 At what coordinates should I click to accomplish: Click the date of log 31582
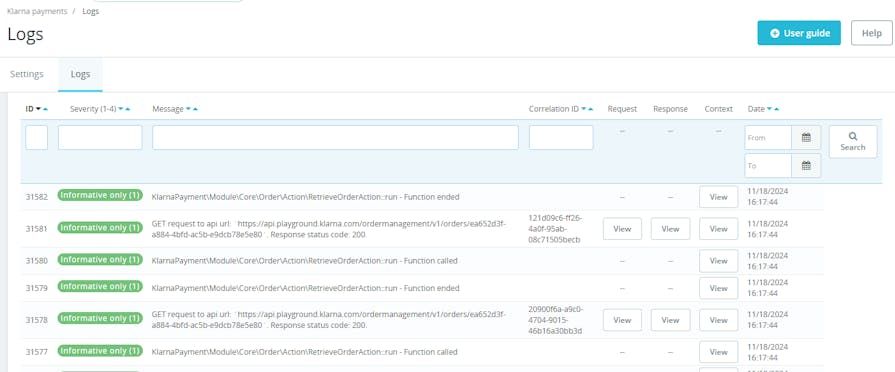[768, 197]
